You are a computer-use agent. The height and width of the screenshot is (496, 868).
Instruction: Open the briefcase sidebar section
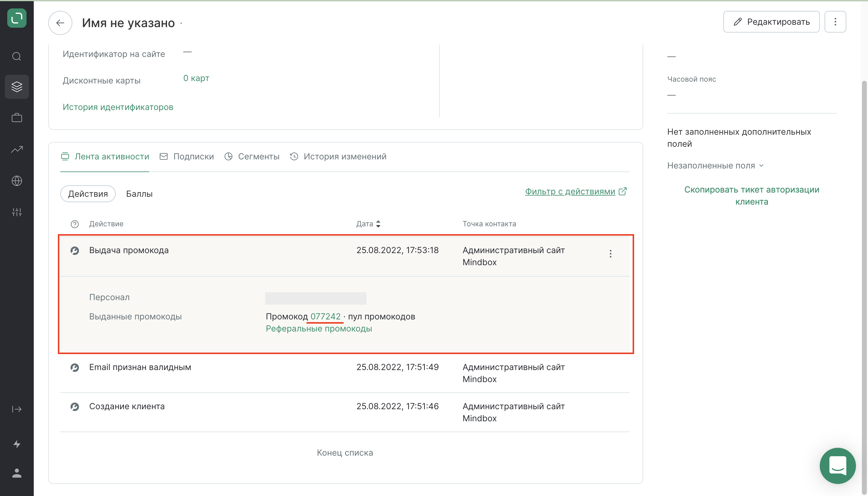point(17,118)
